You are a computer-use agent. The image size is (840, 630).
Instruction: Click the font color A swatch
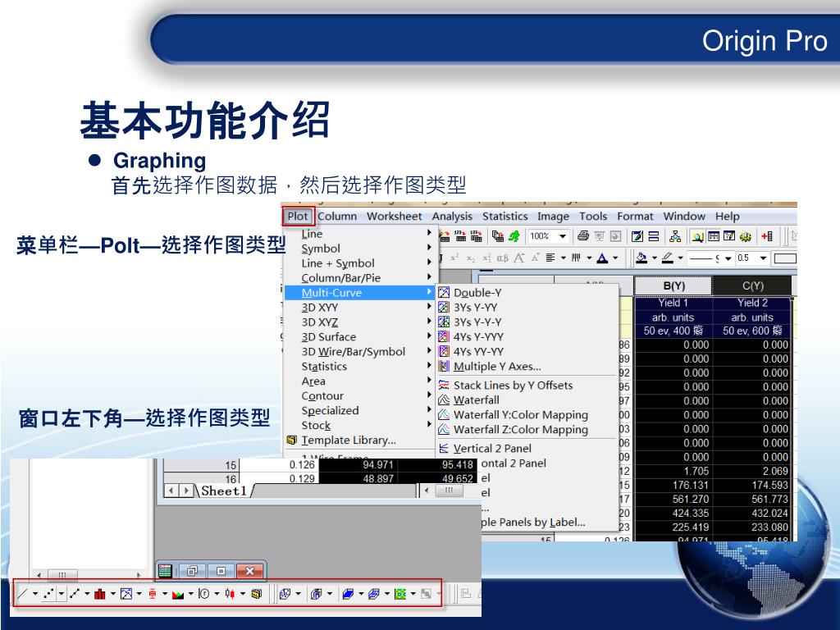point(602,258)
